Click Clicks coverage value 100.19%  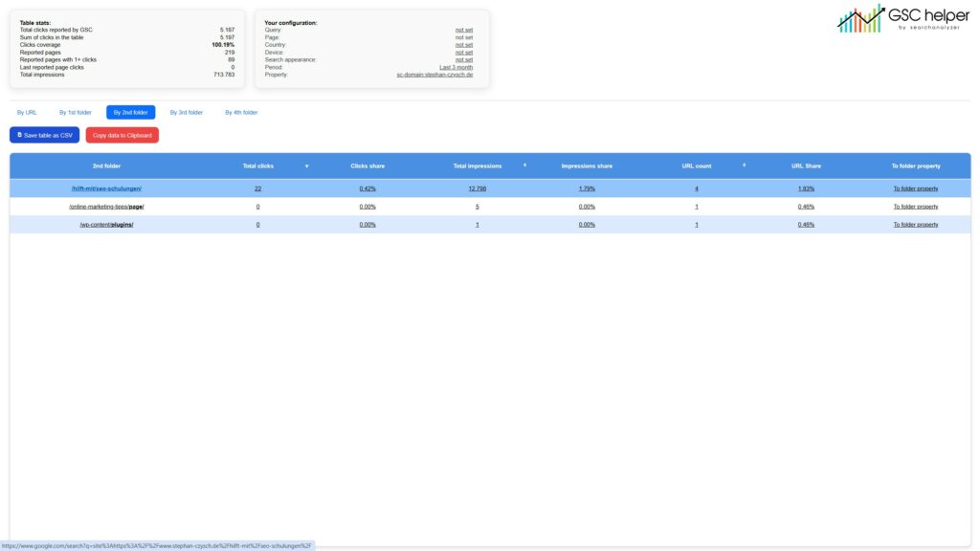[x=223, y=45]
